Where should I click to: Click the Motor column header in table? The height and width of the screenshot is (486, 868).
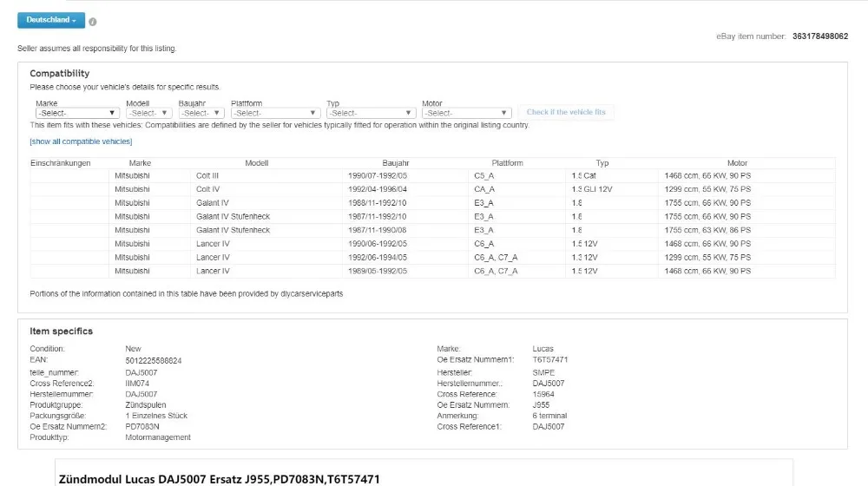737,163
